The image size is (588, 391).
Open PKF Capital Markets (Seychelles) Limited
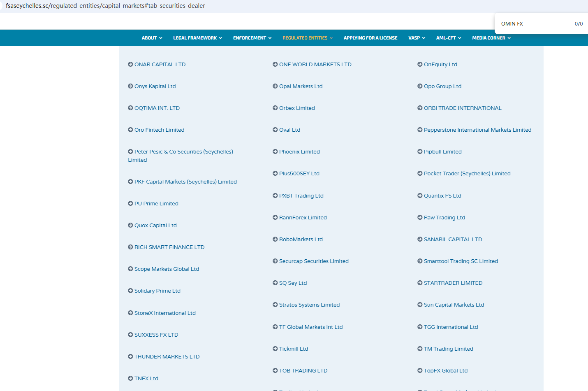tap(185, 182)
